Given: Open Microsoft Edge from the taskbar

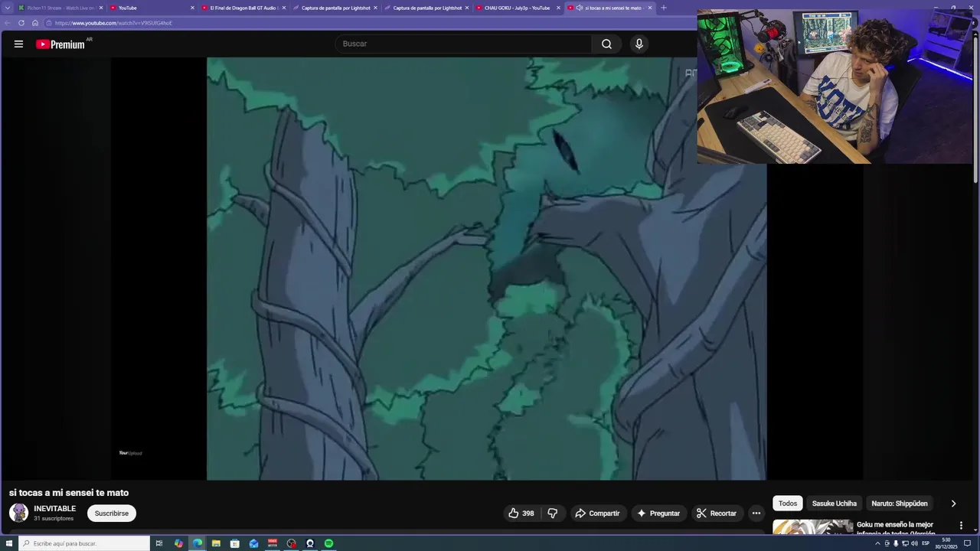Looking at the screenshot, I should 198,543.
